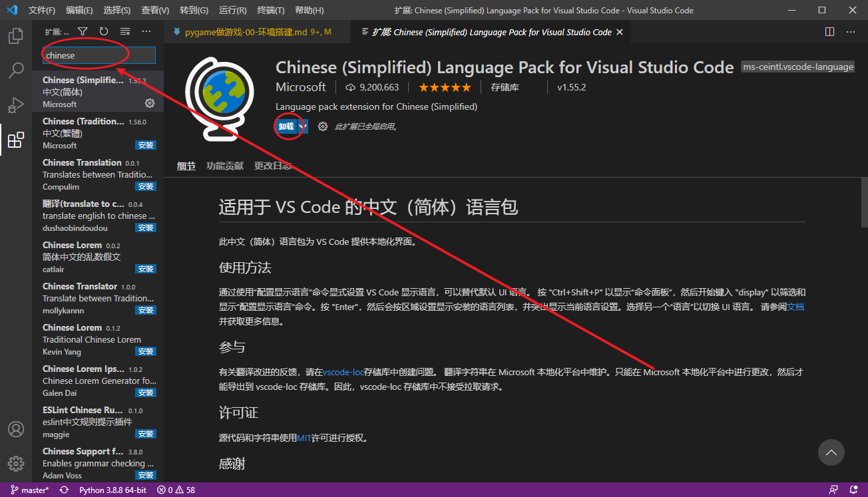Install Chinese Lorem by catlair
Image resolution: width=868 pixels, height=497 pixels.
coord(145,269)
